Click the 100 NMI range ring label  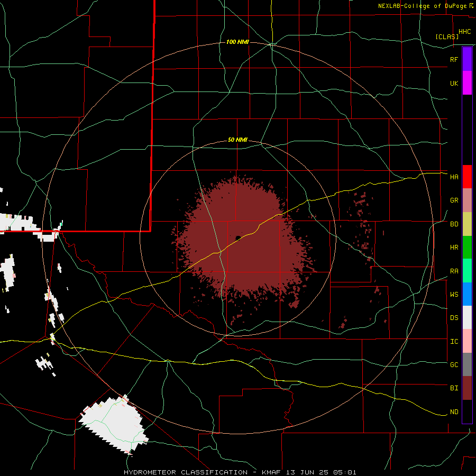click(237, 42)
